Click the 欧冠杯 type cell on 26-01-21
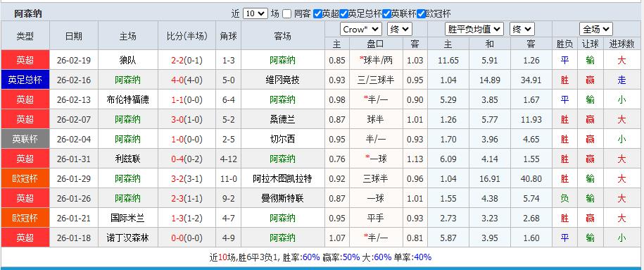Viewport: 644px width, 270px height. (x=25, y=218)
